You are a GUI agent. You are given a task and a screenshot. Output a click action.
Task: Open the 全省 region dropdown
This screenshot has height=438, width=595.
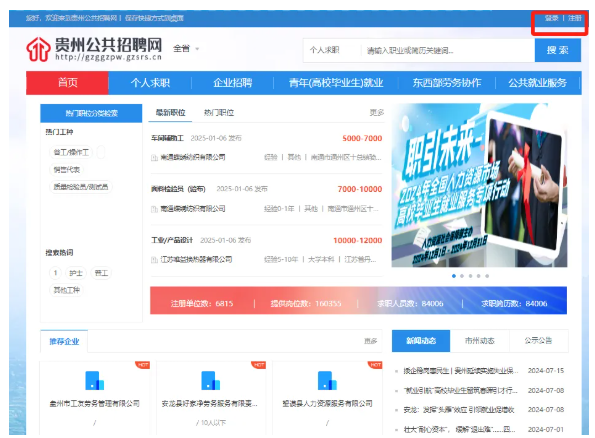(186, 49)
